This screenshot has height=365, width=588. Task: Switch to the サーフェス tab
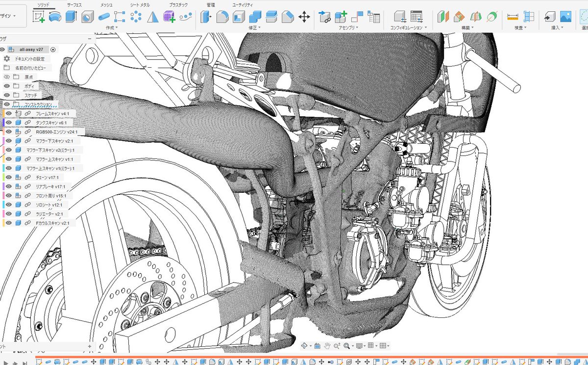[74, 4]
